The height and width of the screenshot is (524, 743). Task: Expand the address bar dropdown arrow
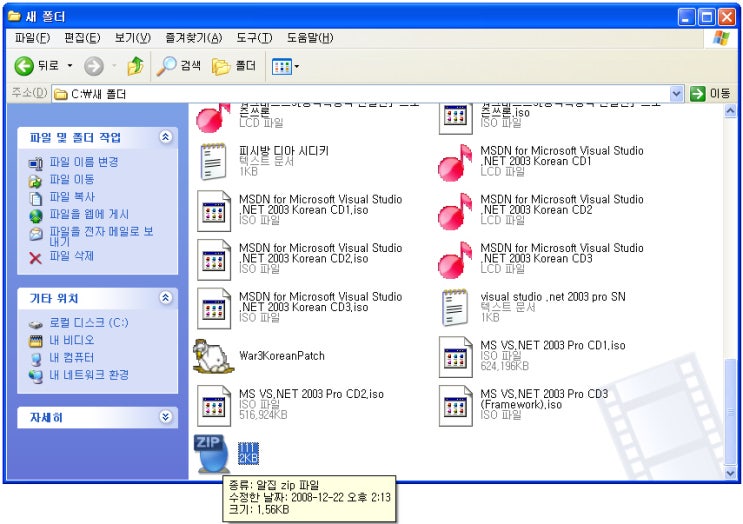676,94
